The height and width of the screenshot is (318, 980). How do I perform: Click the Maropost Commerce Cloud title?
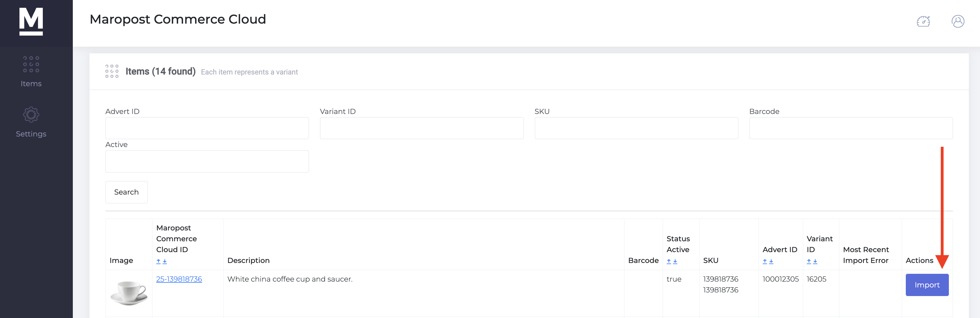pyautogui.click(x=178, y=19)
